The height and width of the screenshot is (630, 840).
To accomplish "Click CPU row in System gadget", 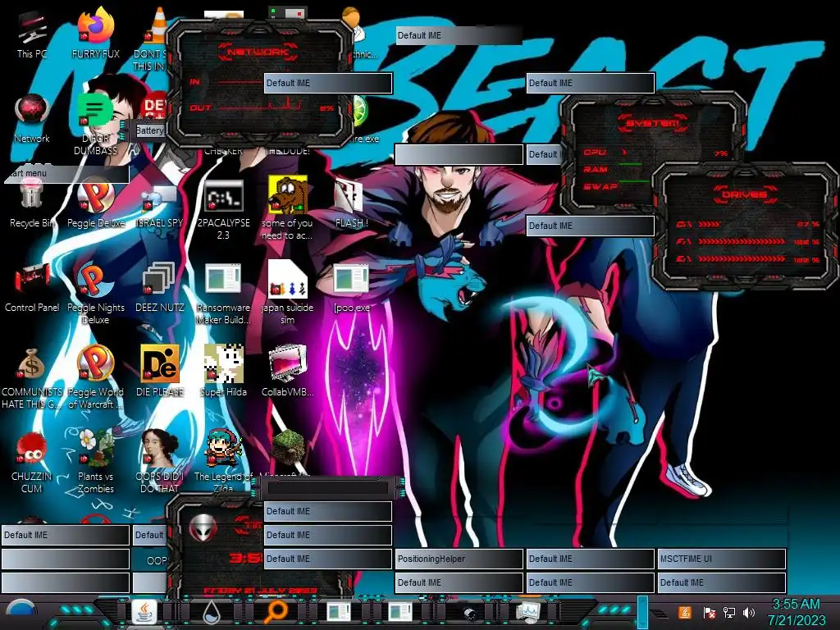I will pyautogui.click(x=656, y=153).
